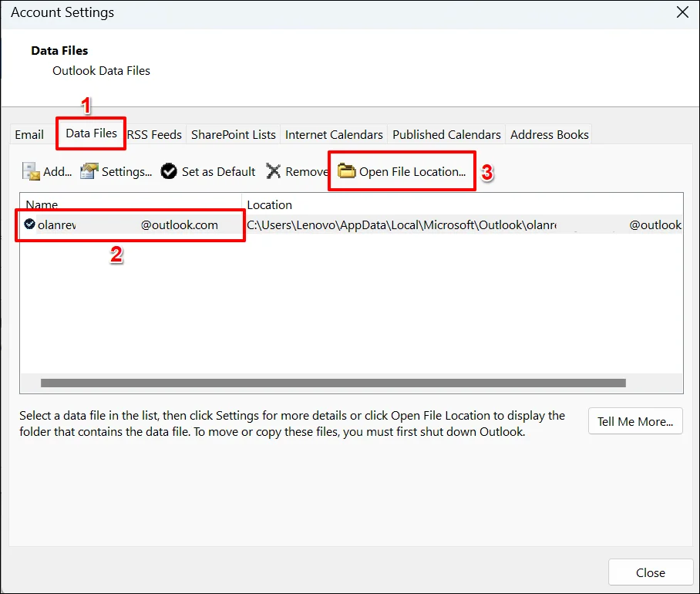
Task: Click the Settings toolbar icon
Action: click(89, 171)
